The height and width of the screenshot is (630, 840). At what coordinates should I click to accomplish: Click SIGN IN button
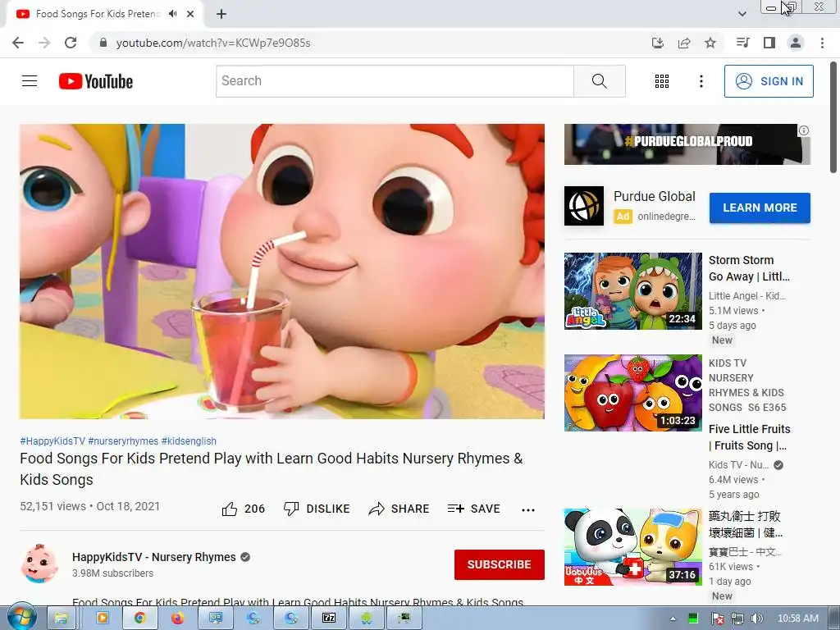click(x=768, y=81)
